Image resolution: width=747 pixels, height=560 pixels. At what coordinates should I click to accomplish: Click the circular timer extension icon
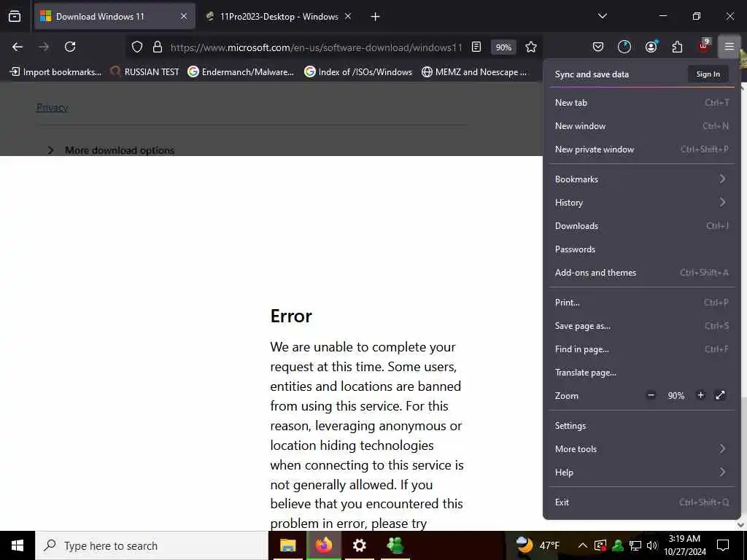pyautogui.click(x=624, y=47)
